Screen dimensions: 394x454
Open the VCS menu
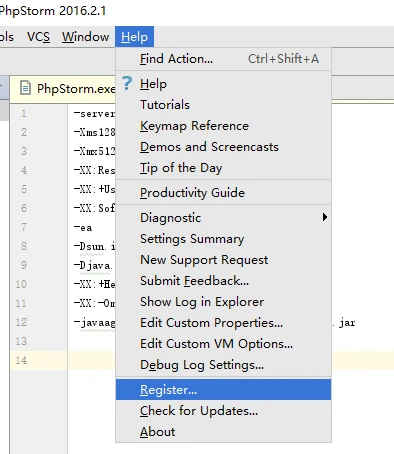tap(38, 37)
